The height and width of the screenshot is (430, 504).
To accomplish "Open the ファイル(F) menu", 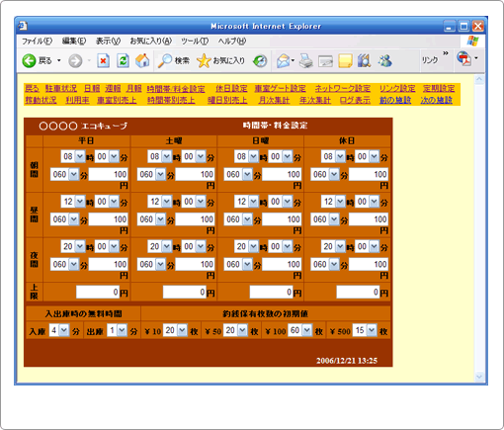I will tap(37, 42).
